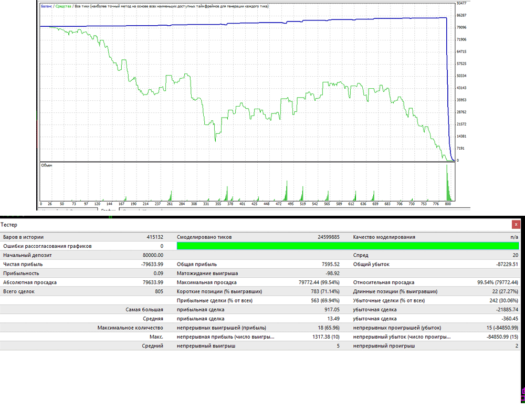This screenshot has height=420, width=525.
Task: Select the 'Общий убыток' value -87229.51
Action: point(507,264)
